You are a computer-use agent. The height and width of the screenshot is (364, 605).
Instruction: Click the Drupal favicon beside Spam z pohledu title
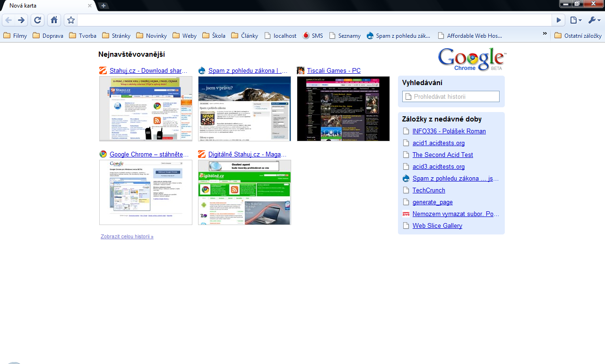(x=202, y=71)
